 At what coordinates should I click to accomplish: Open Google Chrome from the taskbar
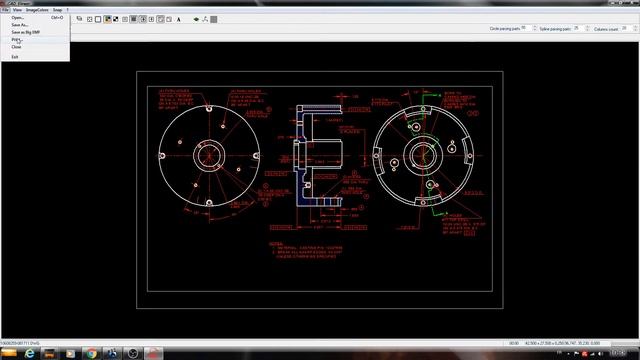click(x=91, y=353)
